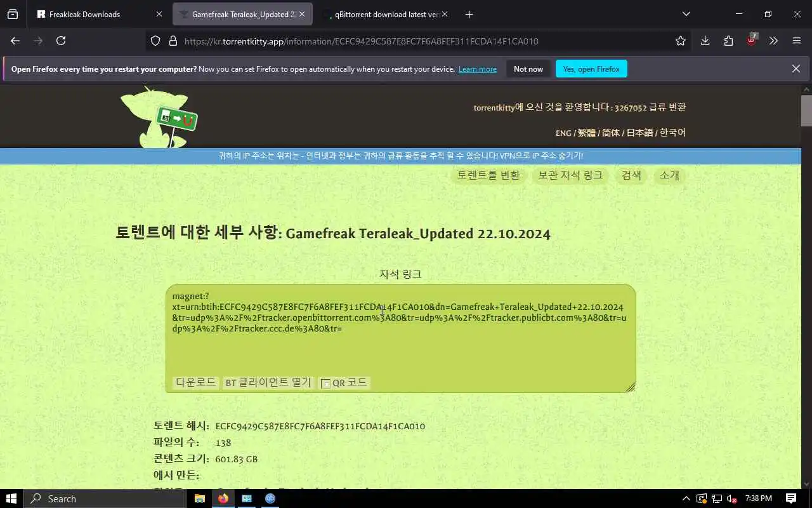Grab the magnet text area corner handle

tap(631, 387)
